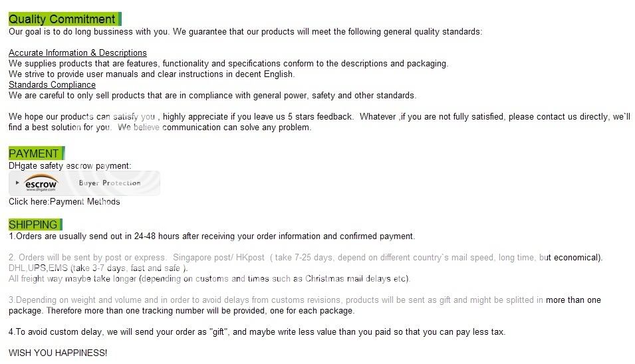This screenshot has width=635, height=364.
Task: Click the escrow logo icon
Action: pyautogui.click(x=41, y=183)
